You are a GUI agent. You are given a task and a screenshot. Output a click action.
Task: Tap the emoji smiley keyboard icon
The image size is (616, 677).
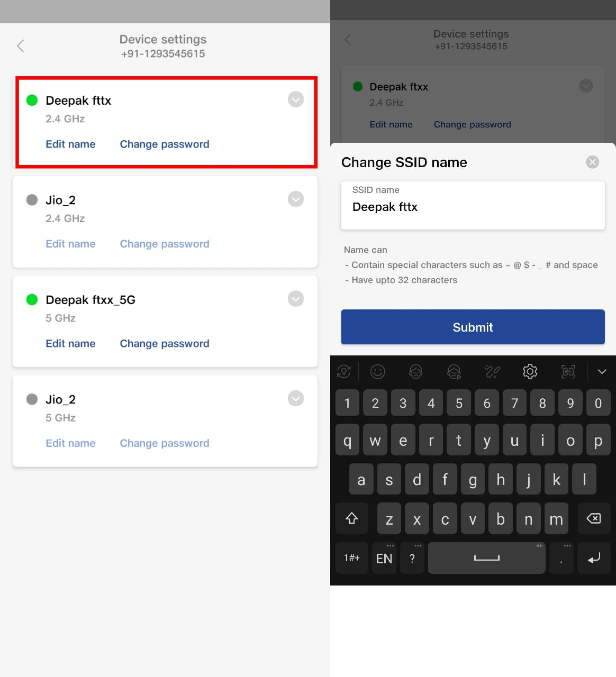pyautogui.click(x=377, y=371)
